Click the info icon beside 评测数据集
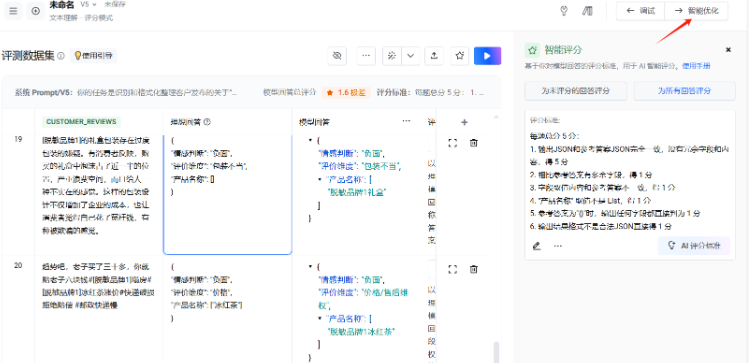753x363 pixels. (61, 56)
